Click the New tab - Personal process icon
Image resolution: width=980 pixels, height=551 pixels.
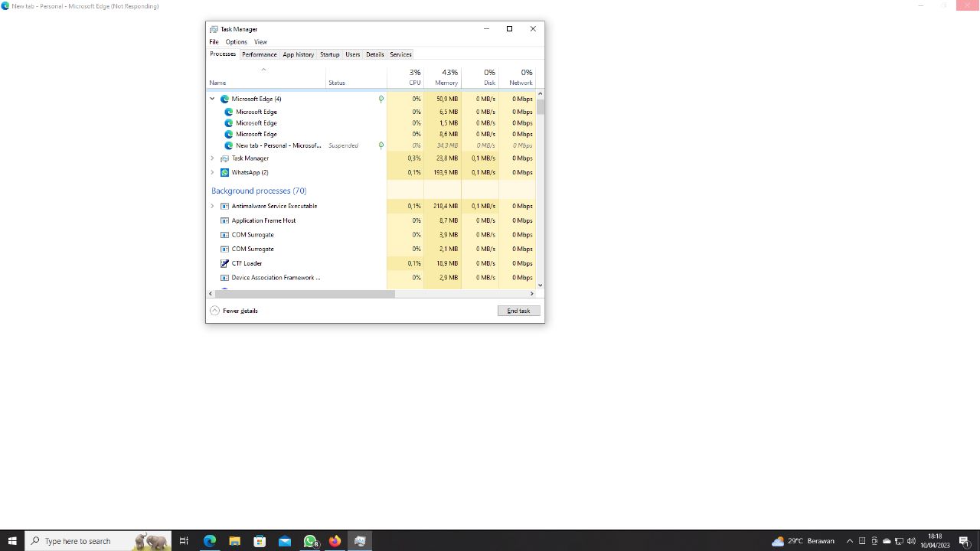228,145
